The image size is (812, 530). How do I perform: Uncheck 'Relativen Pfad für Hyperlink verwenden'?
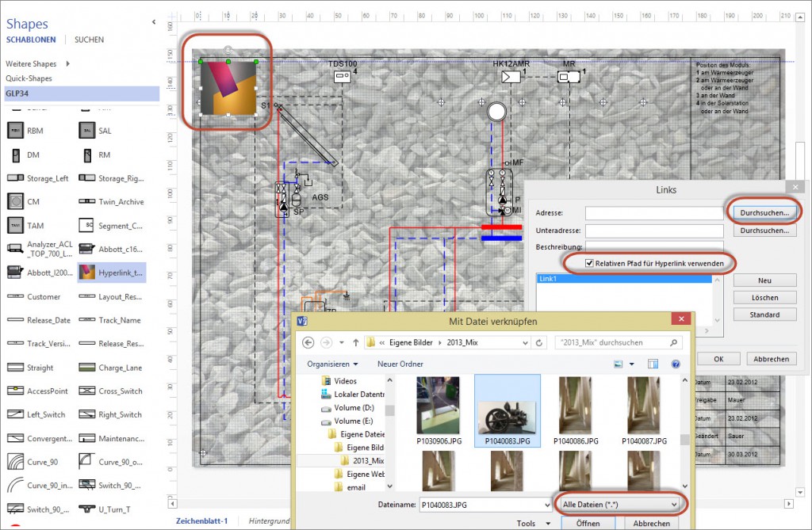click(x=591, y=262)
